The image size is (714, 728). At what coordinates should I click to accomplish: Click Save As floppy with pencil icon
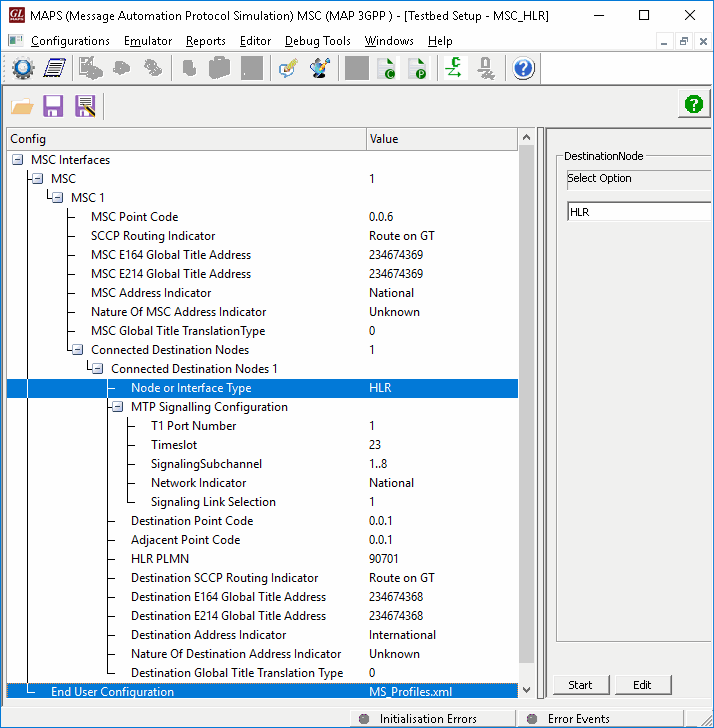click(x=85, y=106)
